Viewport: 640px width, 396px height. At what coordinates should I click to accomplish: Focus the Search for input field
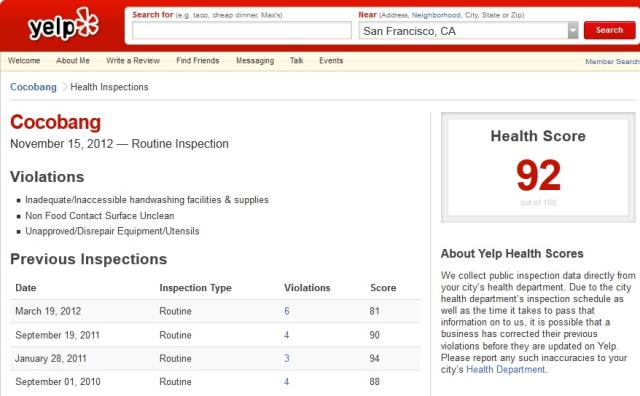[242, 31]
